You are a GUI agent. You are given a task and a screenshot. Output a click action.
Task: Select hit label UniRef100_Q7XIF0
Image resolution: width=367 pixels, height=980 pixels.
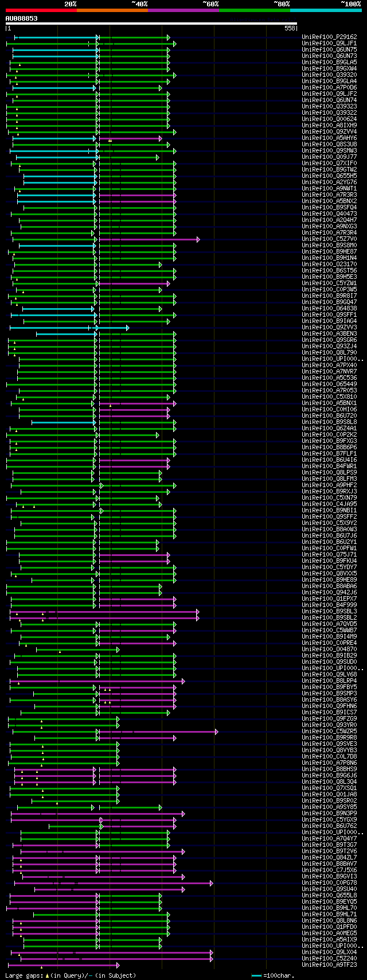coord(329,164)
